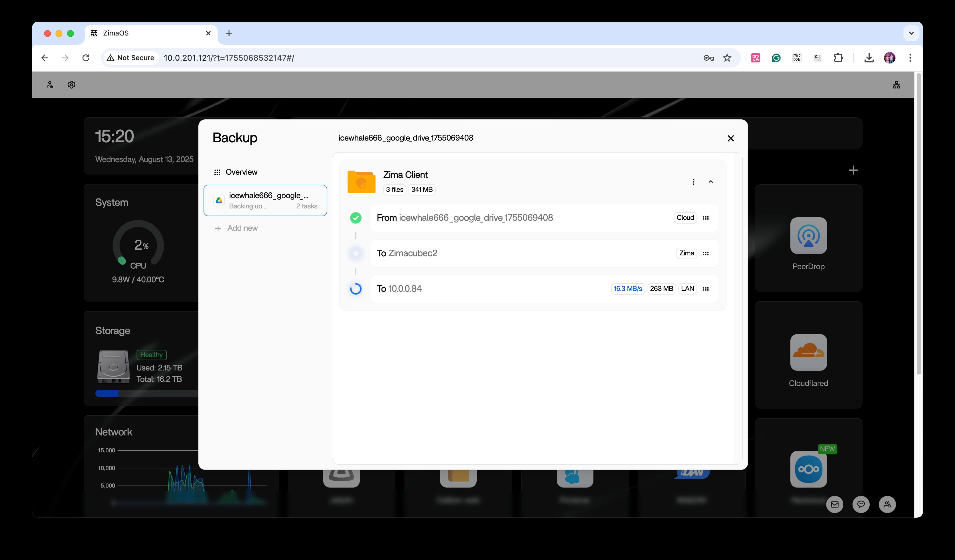955x560 pixels.
Task: Click the page vertical scrollbar
Action: pos(919,224)
